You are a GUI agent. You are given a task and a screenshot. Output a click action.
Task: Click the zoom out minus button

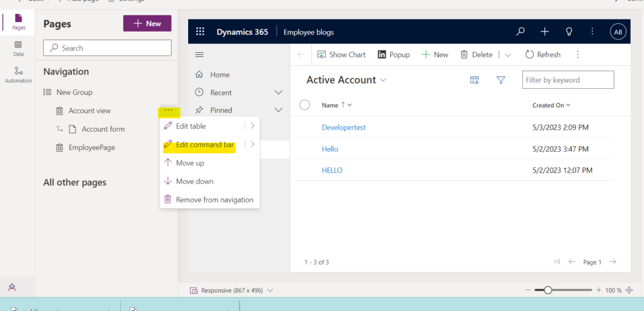pos(528,290)
